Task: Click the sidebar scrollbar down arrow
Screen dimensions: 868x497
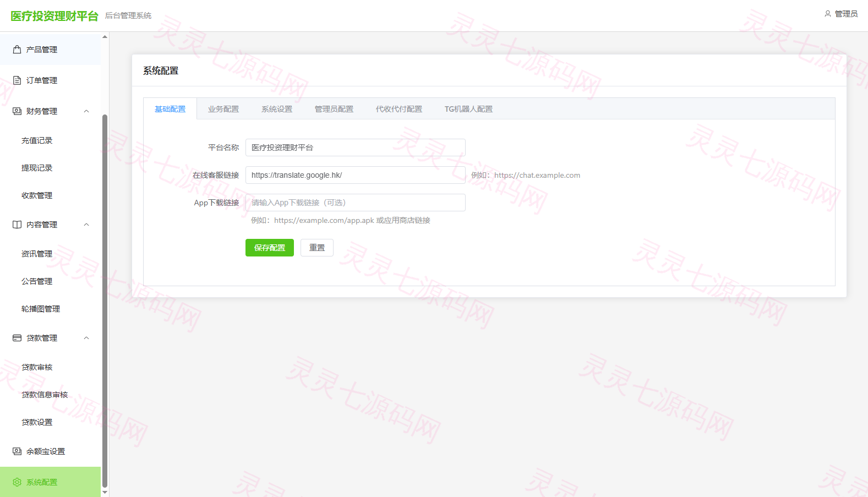Action: click(105, 492)
